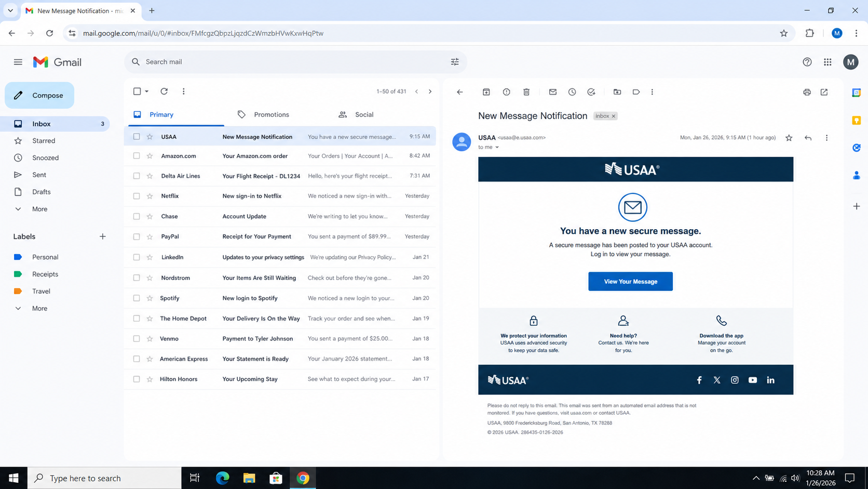This screenshot has width=868, height=489.
Task: Open Contacts side panel
Action: pos(857,176)
